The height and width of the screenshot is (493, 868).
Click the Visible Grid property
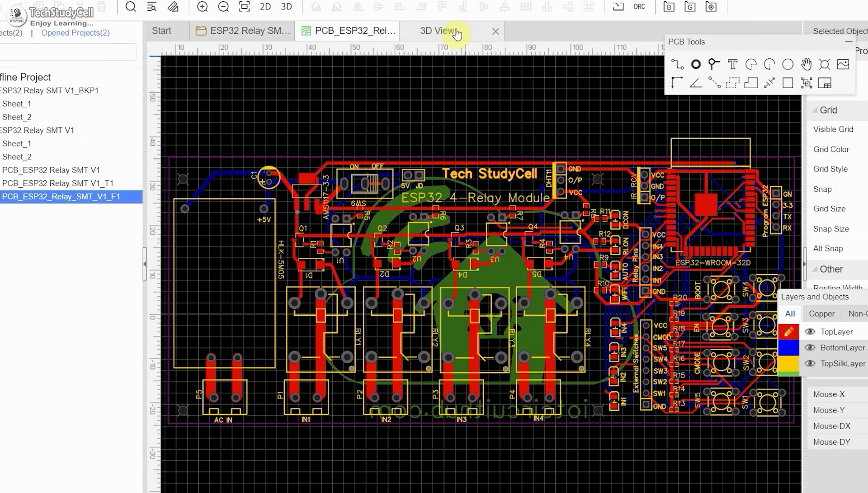pos(833,129)
